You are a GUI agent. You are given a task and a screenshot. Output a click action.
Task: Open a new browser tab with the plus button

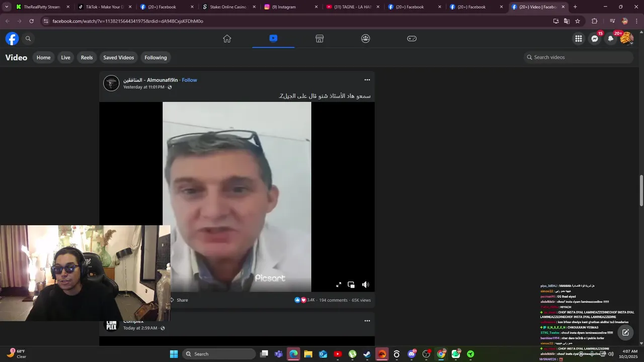point(575,7)
